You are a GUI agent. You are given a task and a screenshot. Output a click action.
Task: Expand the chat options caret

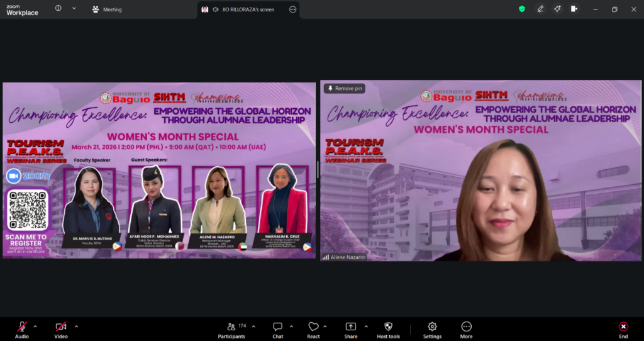coord(291,327)
